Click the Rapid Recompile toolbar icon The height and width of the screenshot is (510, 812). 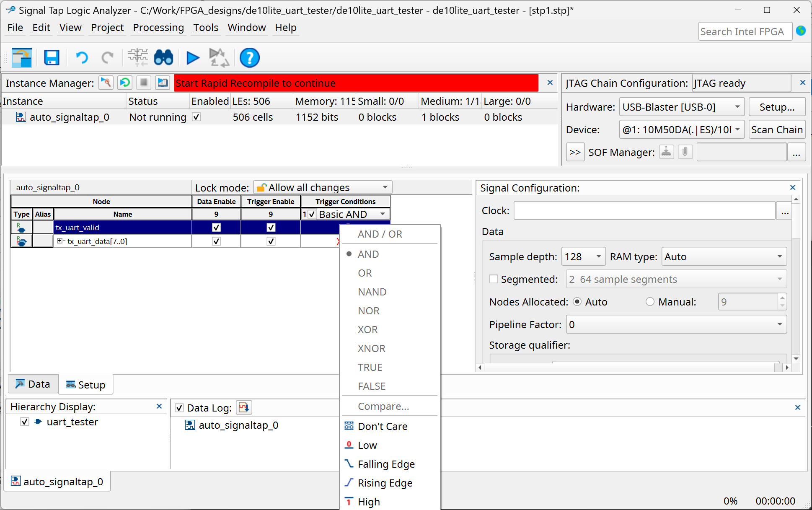point(219,58)
